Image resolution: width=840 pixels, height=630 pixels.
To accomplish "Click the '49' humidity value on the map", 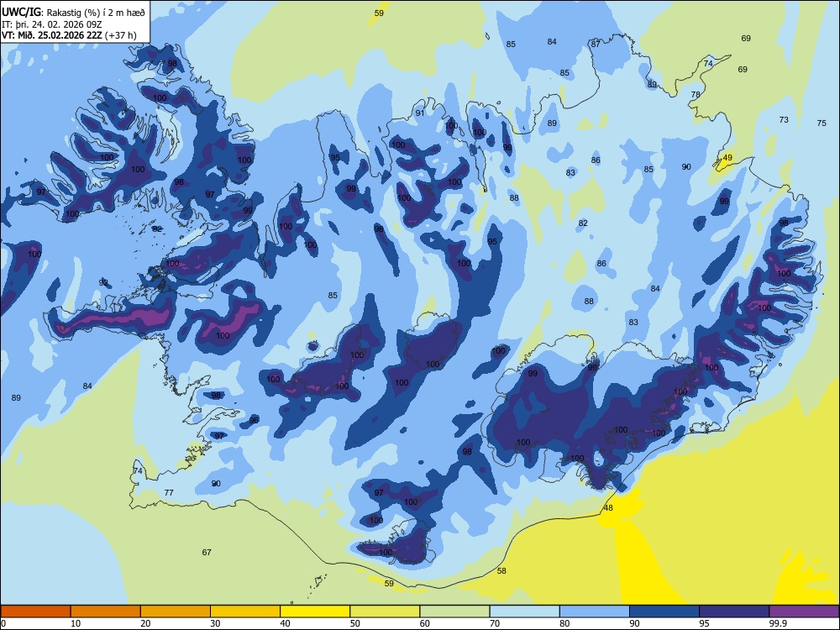I will pos(727,158).
